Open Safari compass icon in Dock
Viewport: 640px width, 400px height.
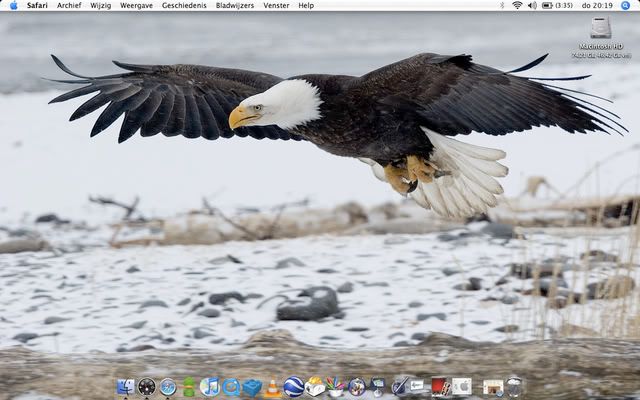[x=168, y=387]
